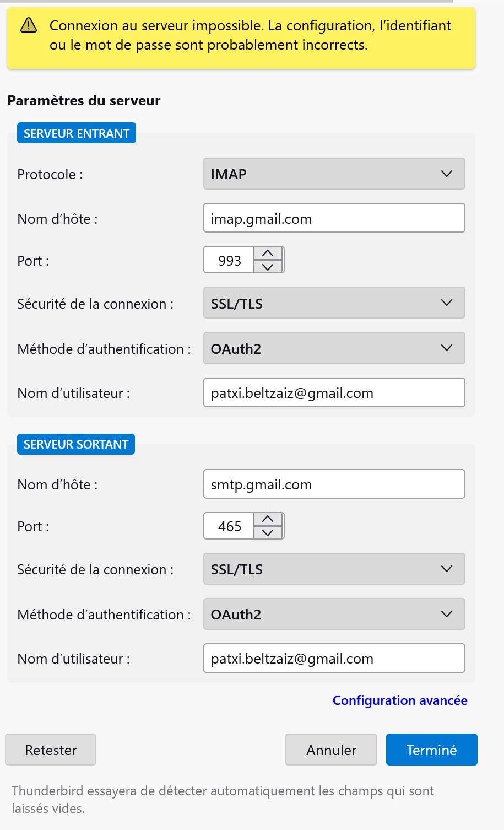Open incoming Sécurité de la connexion dropdown
This screenshot has width=504, height=830.
coord(334,303)
